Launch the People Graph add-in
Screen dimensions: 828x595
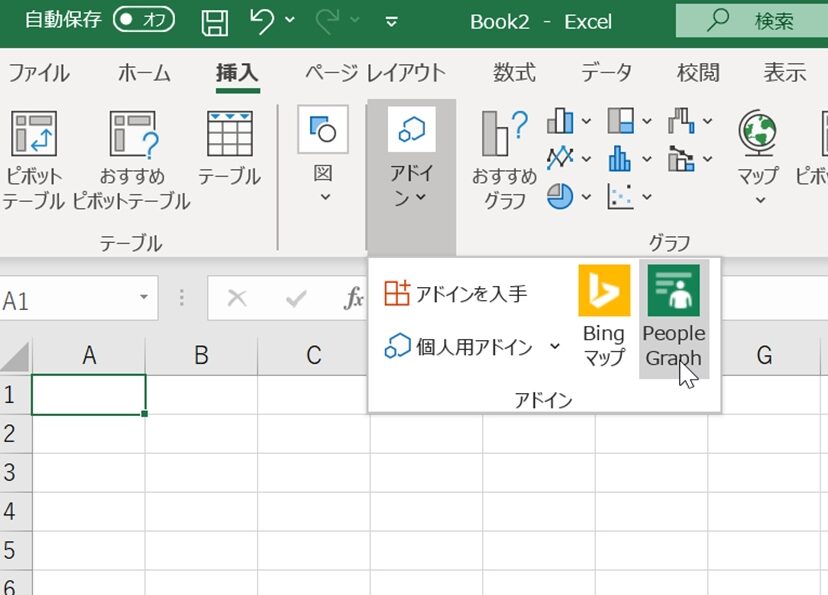674,317
